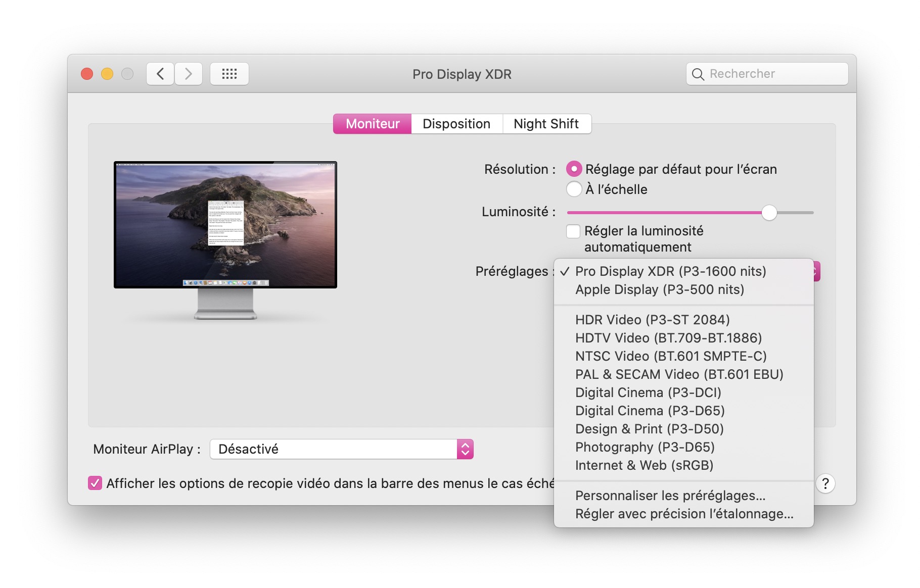
Task: Go back with the left chevron button
Action: point(160,74)
